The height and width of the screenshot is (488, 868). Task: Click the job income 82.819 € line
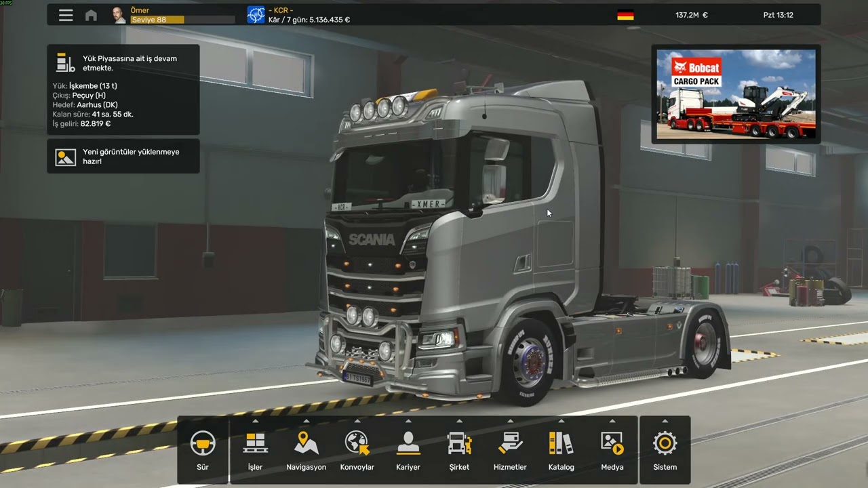click(81, 124)
